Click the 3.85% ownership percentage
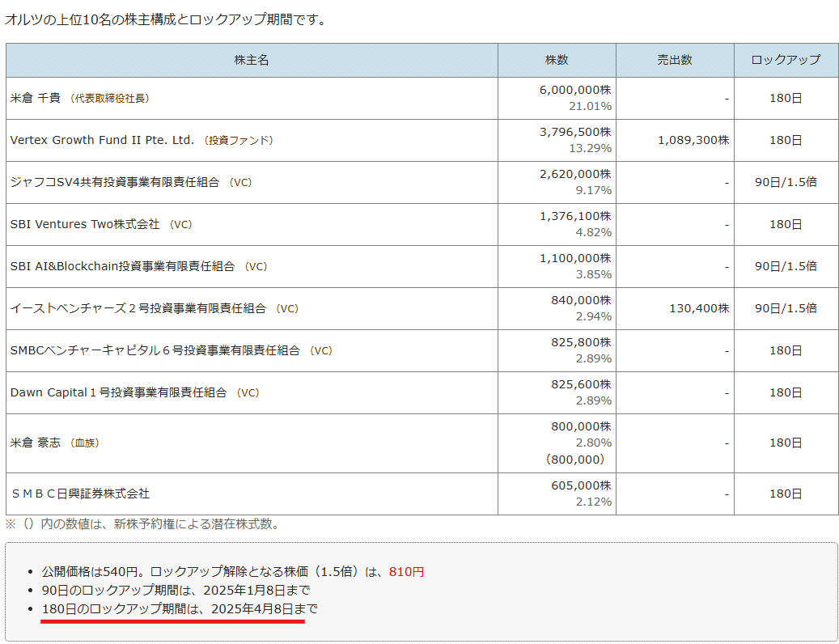The width and height of the screenshot is (839, 644). click(x=593, y=274)
